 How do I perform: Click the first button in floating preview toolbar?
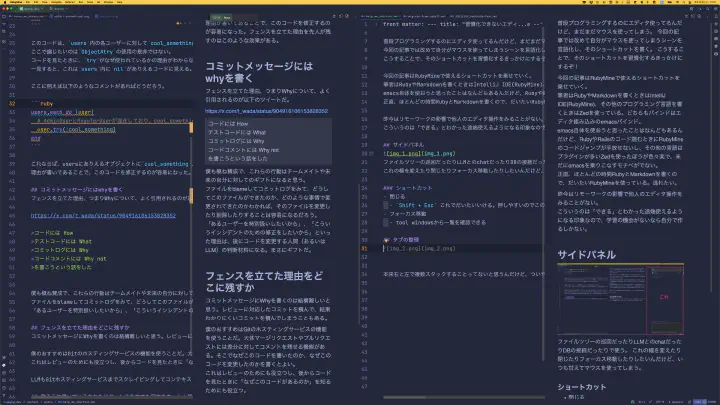[215, 17]
